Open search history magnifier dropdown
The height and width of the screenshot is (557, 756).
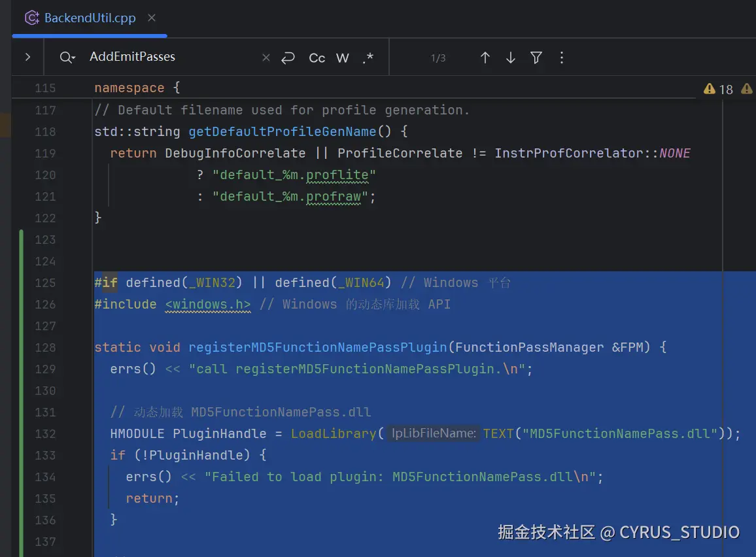coord(67,58)
